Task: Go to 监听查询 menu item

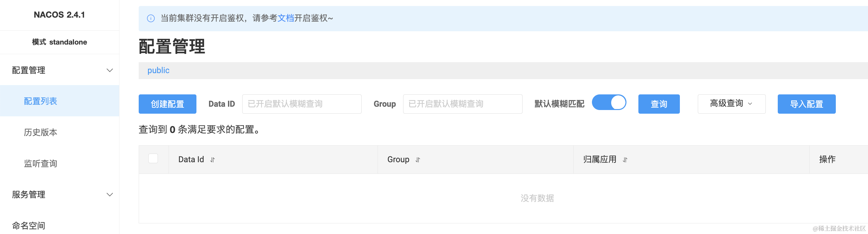Action: (x=40, y=164)
